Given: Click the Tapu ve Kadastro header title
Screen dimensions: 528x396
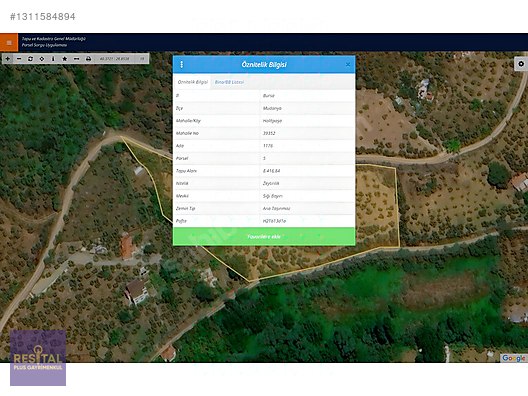Looking at the screenshot, I should click(x=54, y=39).
